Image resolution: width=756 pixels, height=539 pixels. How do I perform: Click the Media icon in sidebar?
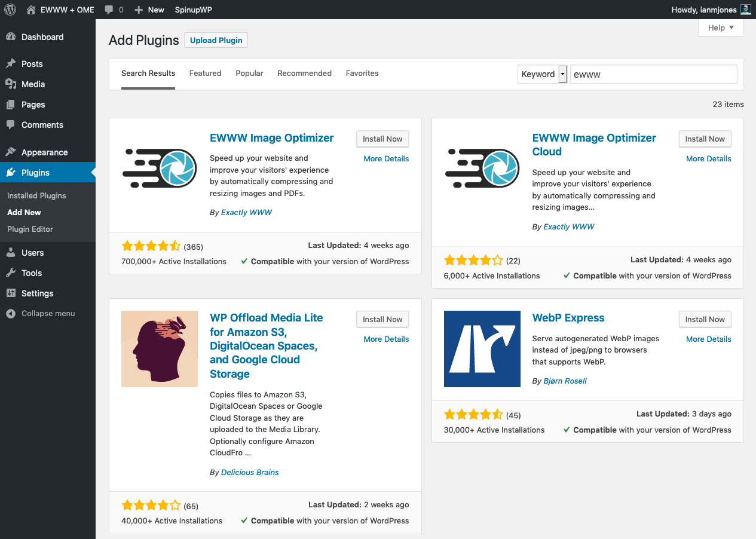11,84
